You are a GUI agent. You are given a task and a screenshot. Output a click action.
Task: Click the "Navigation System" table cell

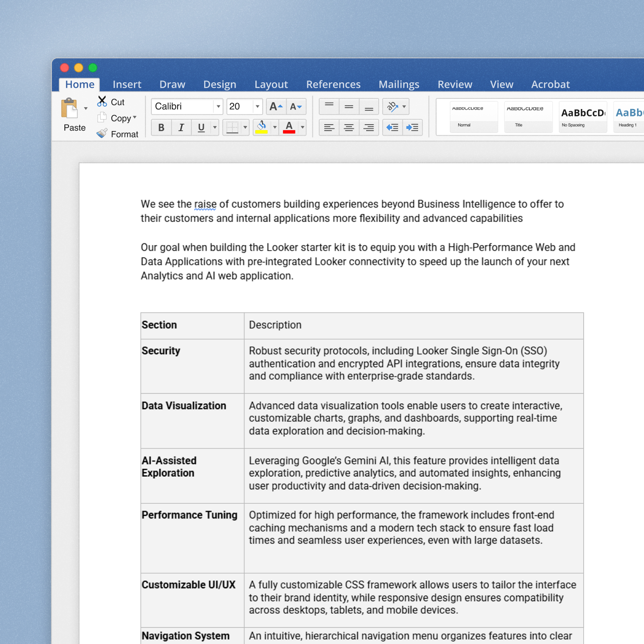point(192,636)
